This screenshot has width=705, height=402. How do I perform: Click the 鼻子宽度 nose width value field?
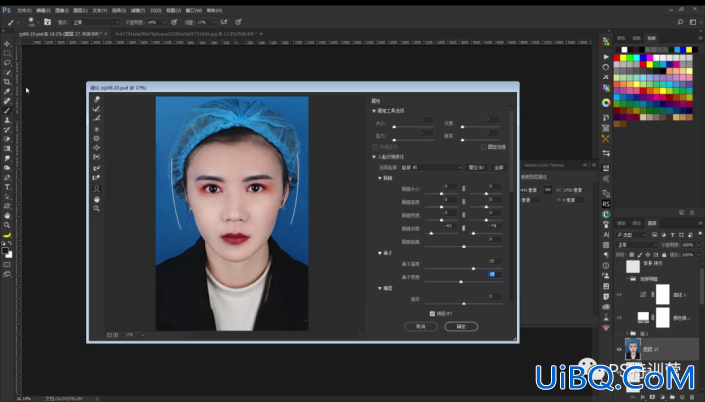pyautogui.click(x=495, y=274)
